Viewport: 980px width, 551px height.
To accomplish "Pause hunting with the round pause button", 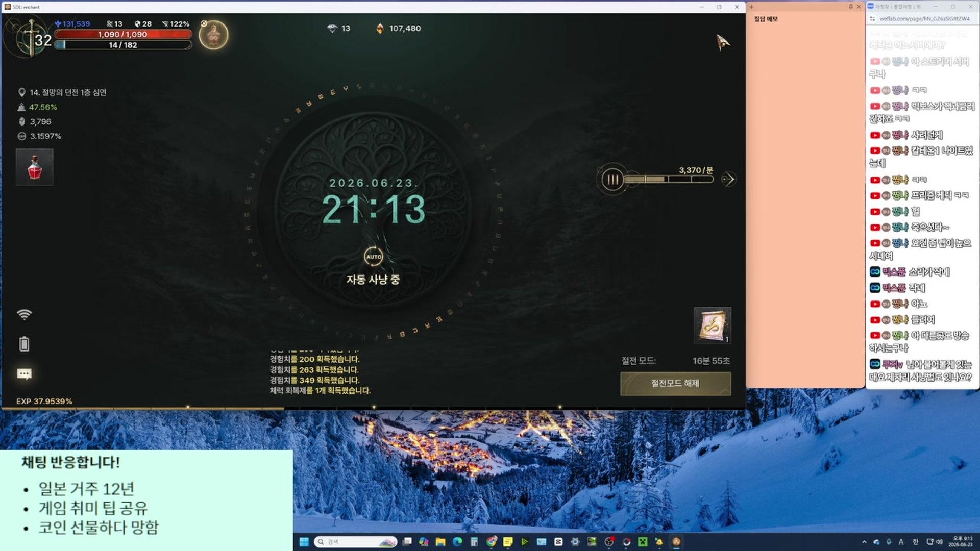I will (x=612, y=179).
